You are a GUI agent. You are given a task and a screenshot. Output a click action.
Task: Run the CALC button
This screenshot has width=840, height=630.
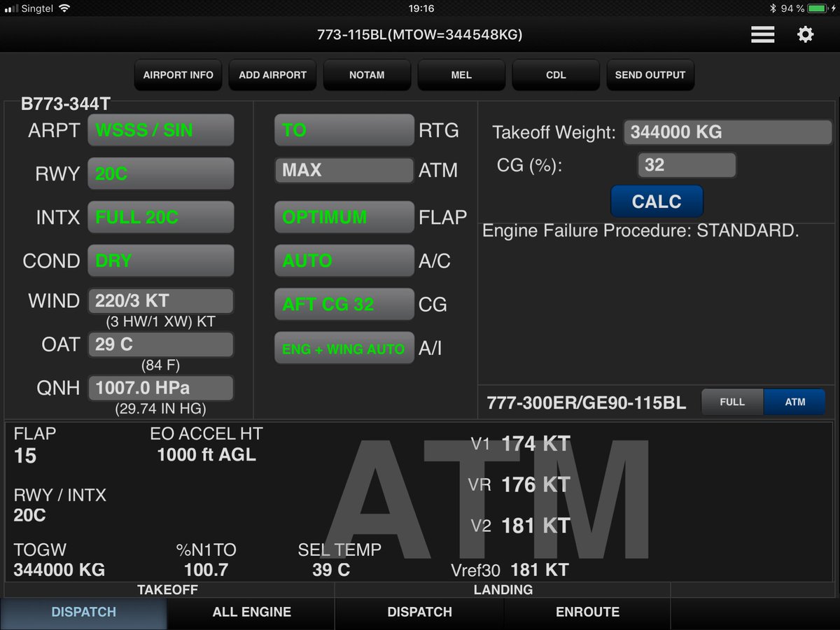(x=657, y=202)
